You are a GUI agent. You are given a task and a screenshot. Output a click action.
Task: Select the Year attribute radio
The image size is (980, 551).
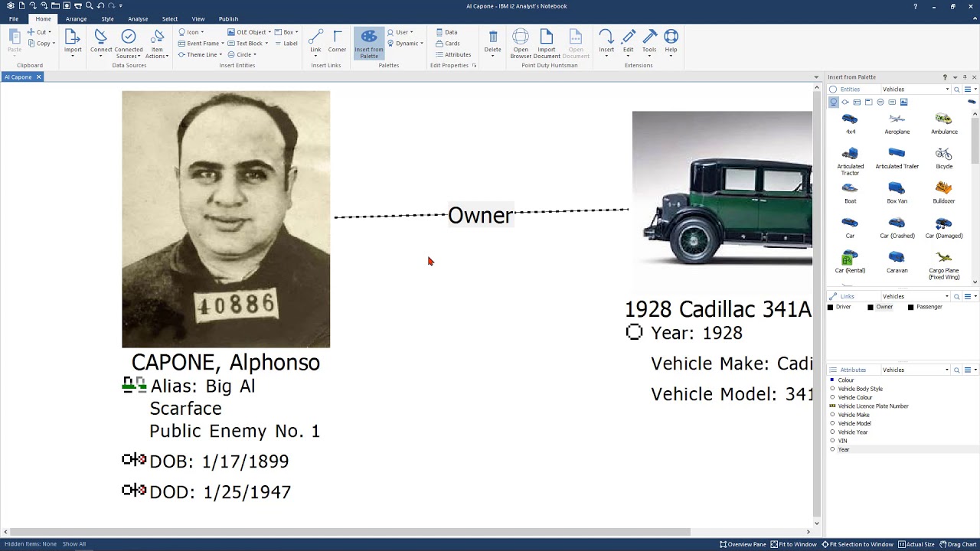832,449
